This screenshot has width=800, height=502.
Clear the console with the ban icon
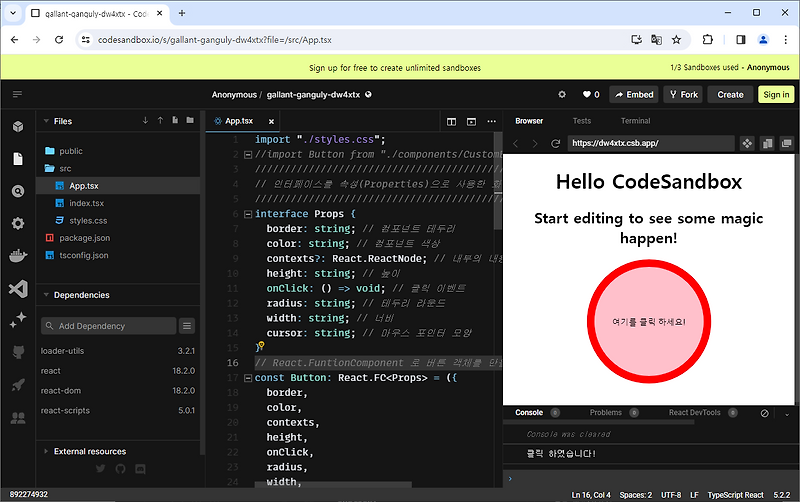click(764, 413)
